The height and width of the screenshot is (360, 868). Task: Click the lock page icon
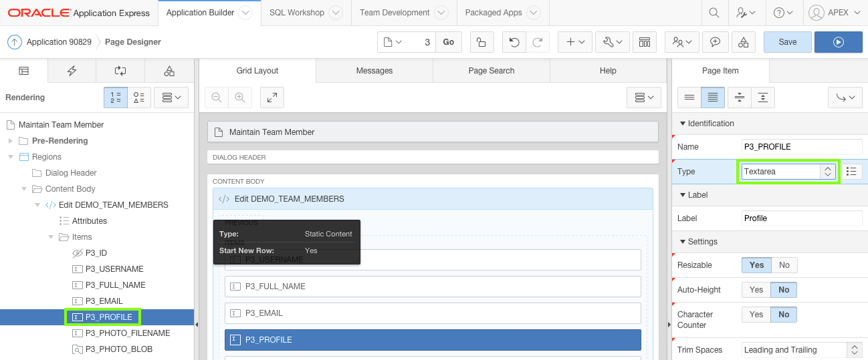(481, 42)
